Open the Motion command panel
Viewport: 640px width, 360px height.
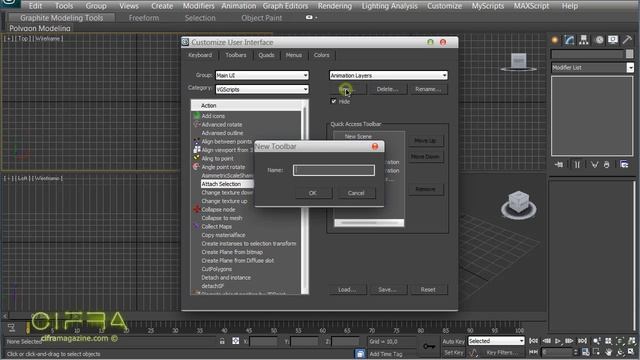599,40
